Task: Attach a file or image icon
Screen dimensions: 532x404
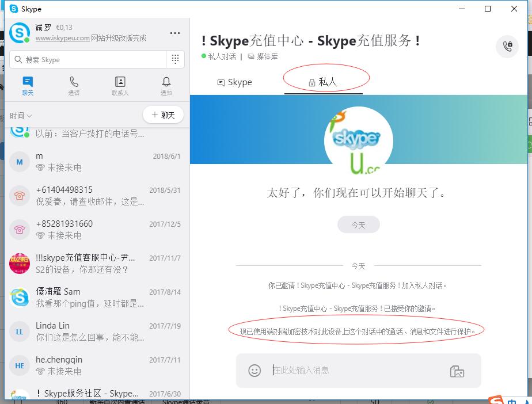Action: coord(457,371)
